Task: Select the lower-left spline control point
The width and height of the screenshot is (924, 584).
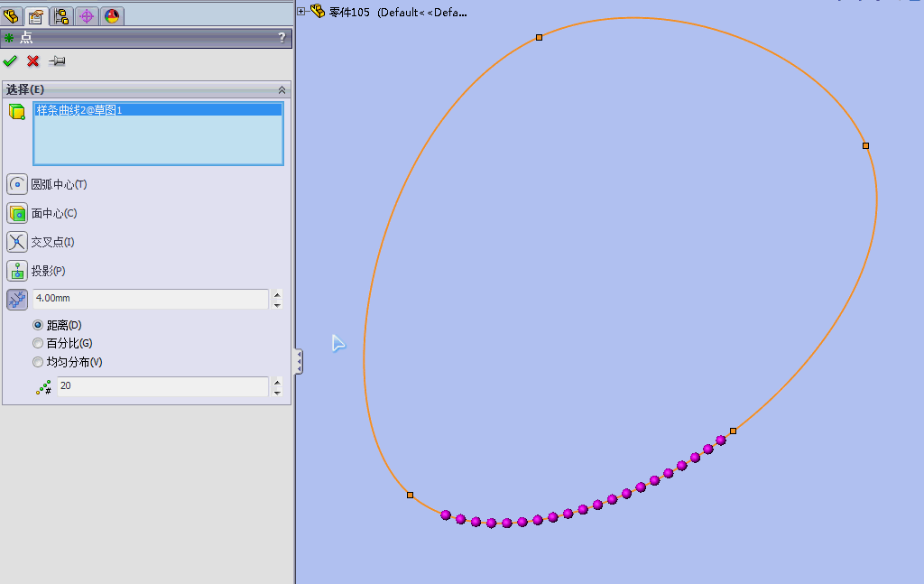Action: 411,495
